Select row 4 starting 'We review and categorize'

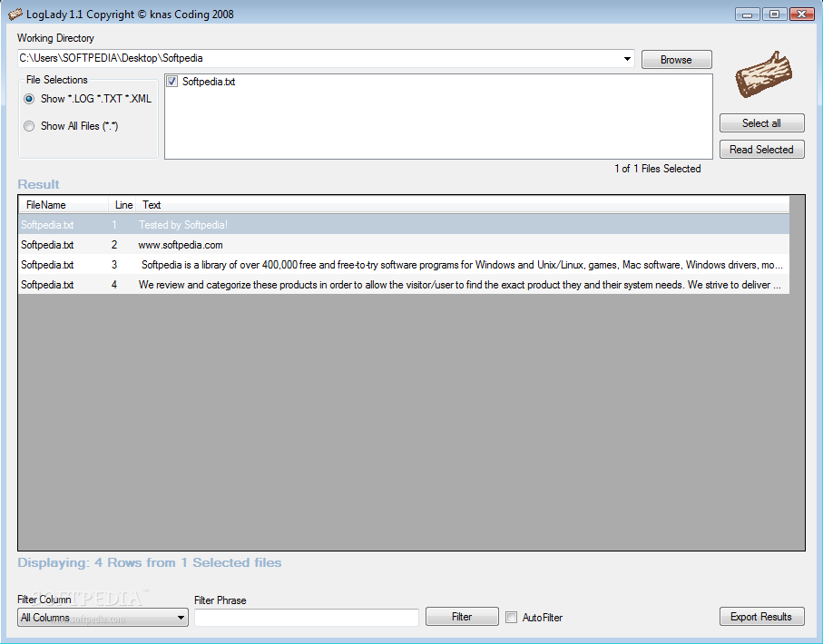tap(404, 285)
